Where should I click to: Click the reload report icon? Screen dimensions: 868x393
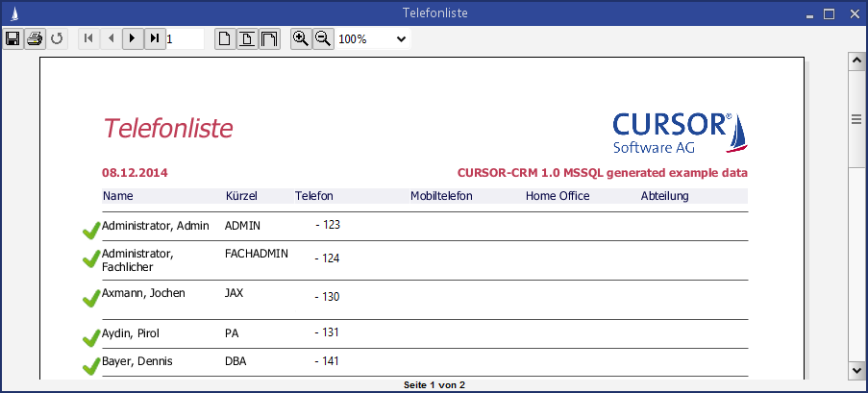pyautogui.click(x=57, y=38)
